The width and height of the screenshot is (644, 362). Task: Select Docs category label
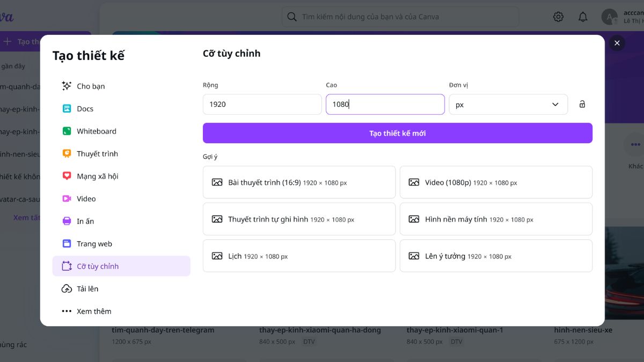(85, 108)
